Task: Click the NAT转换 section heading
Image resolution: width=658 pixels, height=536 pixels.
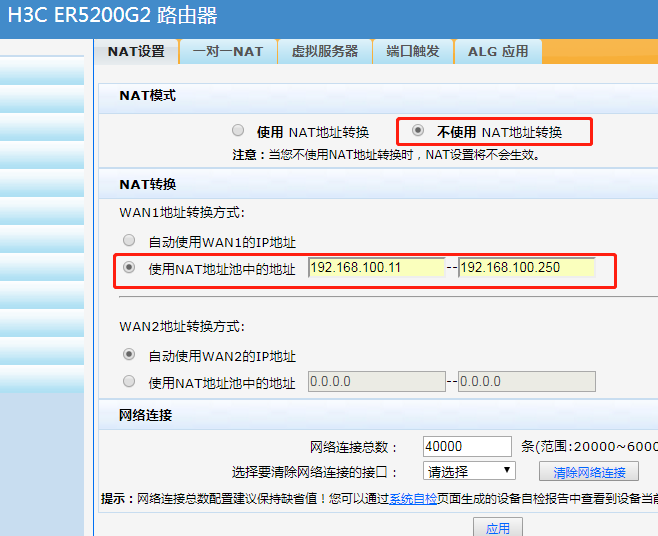Action: pos(147,184)
